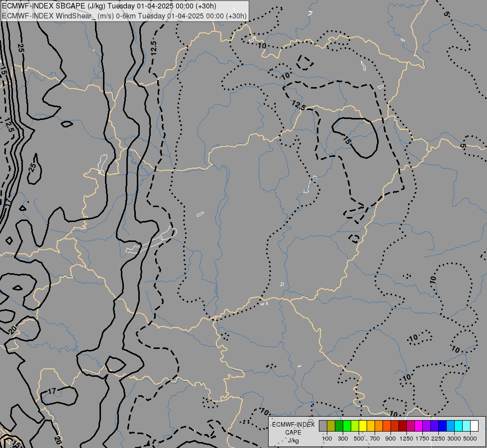
Task: Click the 1750 legend tick value
Action: click(422, 439)
